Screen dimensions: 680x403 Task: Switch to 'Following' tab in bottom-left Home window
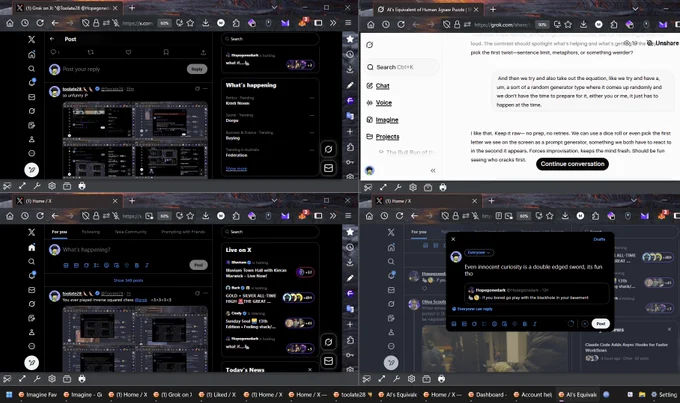pos(91,232)
